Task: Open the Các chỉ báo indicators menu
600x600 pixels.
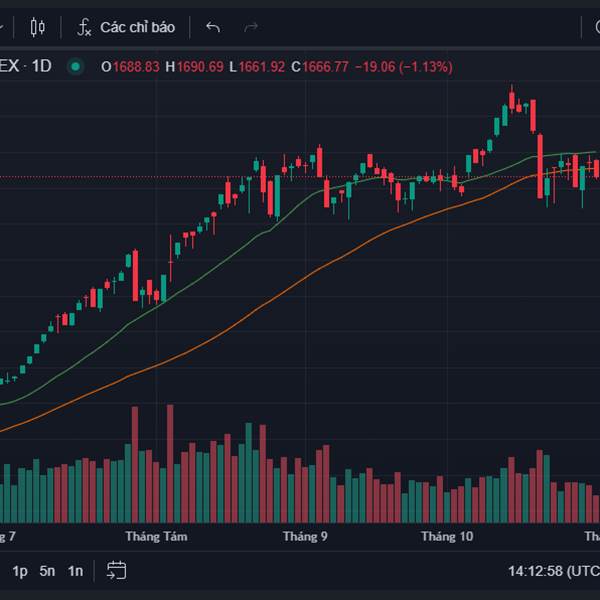Action: coord(136,27)
